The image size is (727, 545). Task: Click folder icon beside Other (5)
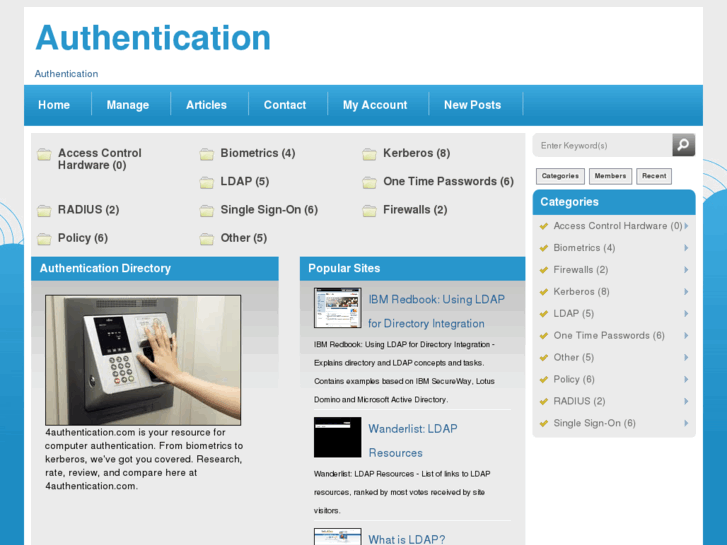click(x=207, y=239)
